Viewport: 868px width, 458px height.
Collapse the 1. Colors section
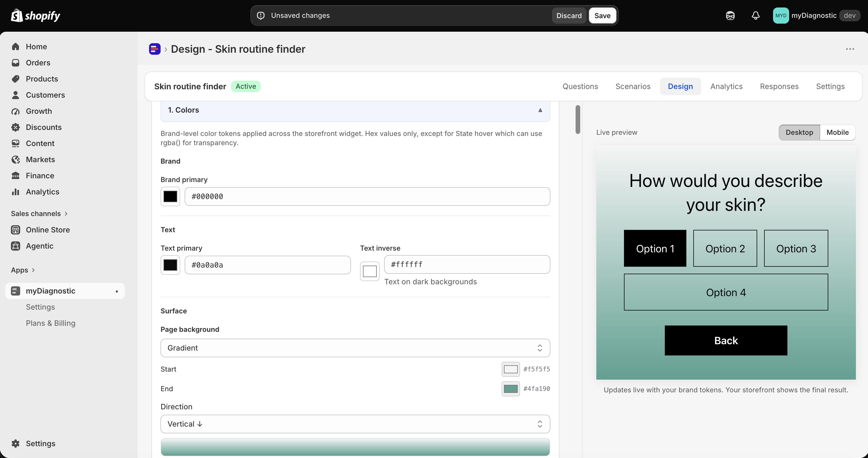355,110
